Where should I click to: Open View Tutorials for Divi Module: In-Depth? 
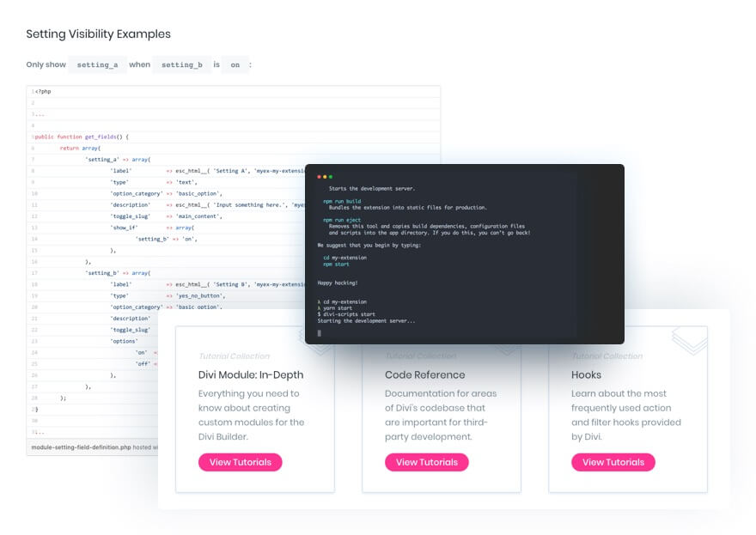click(240, 462)
